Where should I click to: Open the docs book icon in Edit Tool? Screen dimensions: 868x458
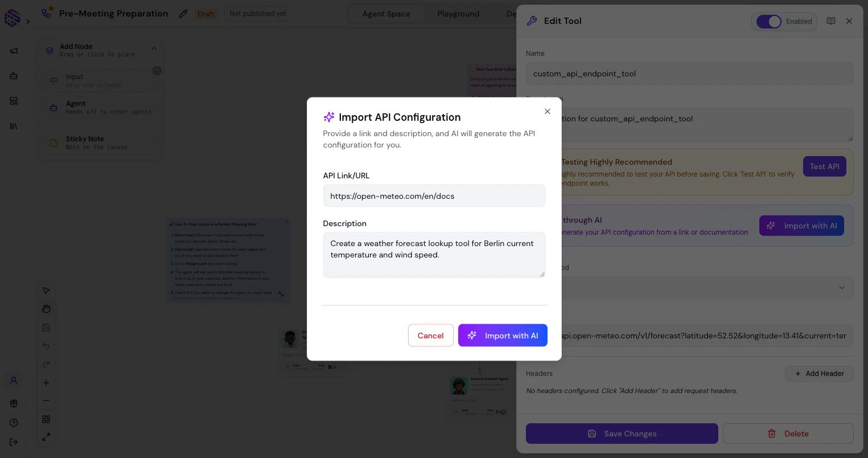pos(831,21)
